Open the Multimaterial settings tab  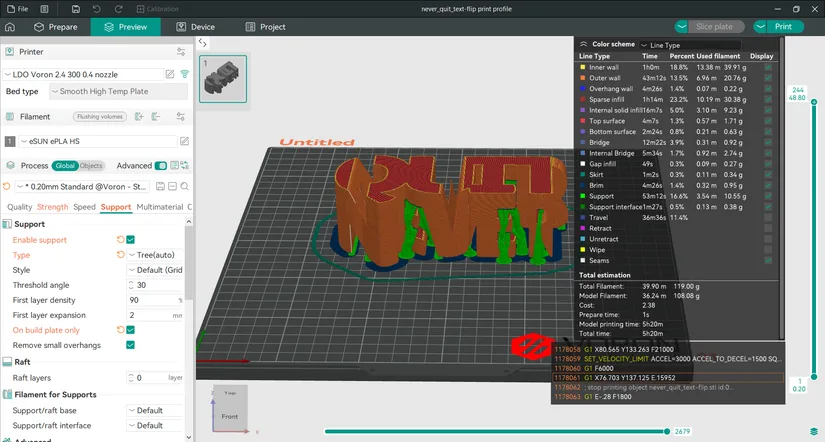pyautogui.click(x=159, y=207)
